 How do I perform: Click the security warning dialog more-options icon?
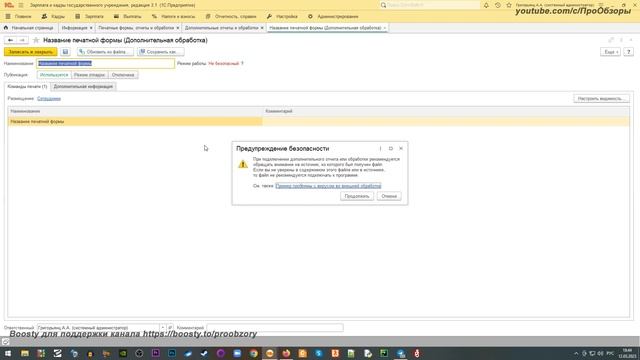click(380, 149)
